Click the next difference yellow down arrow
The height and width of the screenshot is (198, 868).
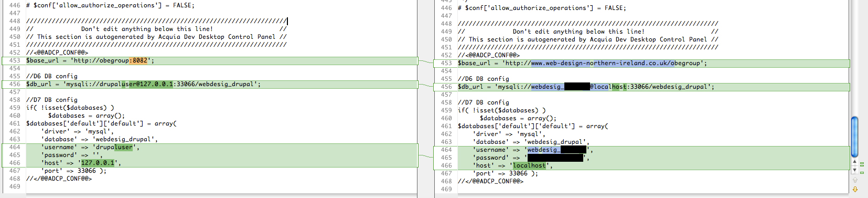[855, 189]
